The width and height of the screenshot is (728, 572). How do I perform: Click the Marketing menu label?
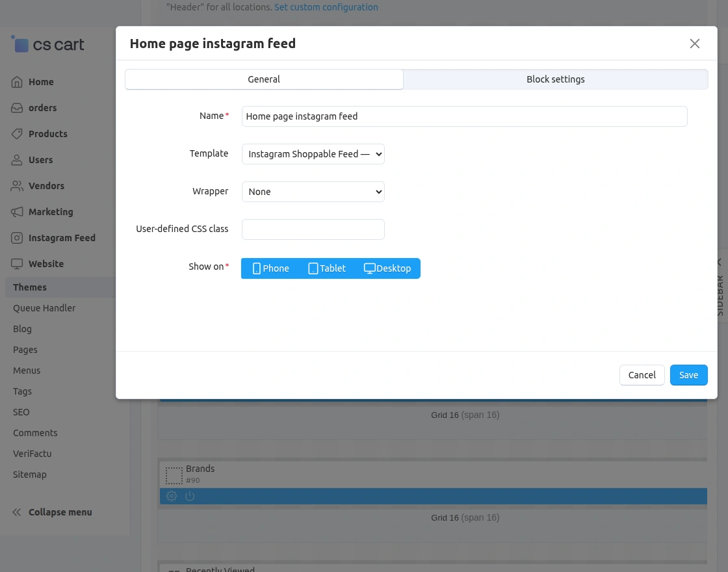(51, 212)
